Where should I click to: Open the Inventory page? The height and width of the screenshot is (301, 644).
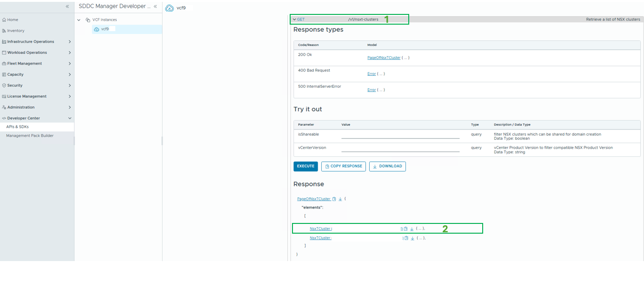pos(15,31)
